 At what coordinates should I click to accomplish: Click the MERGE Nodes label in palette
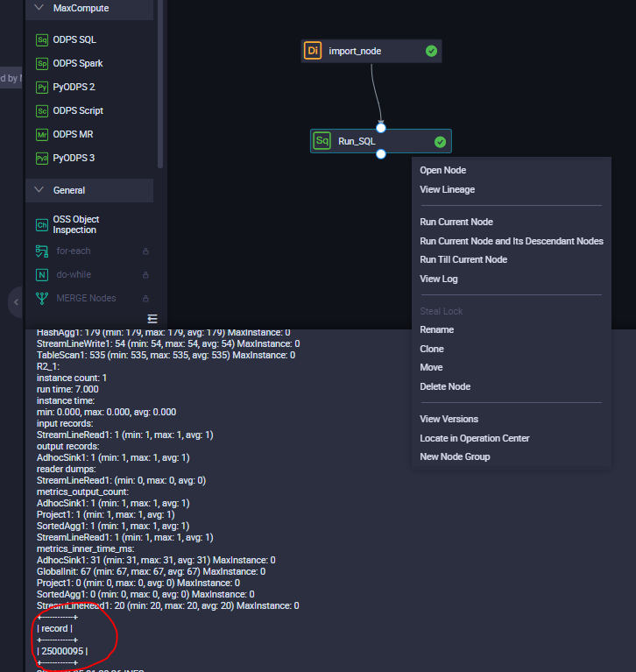(x=86, y=298)
